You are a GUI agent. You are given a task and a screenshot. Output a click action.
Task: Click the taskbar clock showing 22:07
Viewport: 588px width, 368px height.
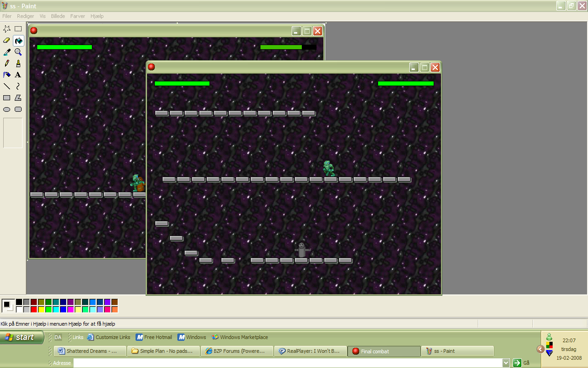click(569, 341)
